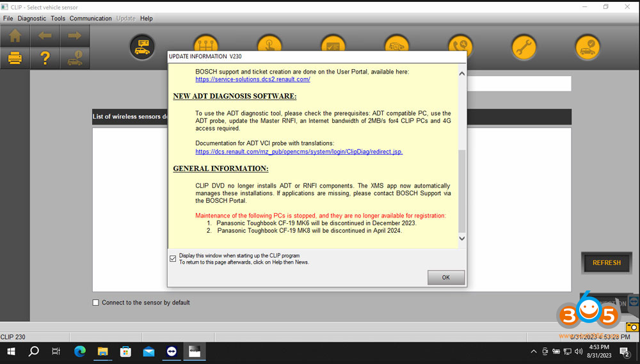Viewport: 640px width, 364px height.
Task: Click the back arrow navigation icon
Action: [45, 36]
